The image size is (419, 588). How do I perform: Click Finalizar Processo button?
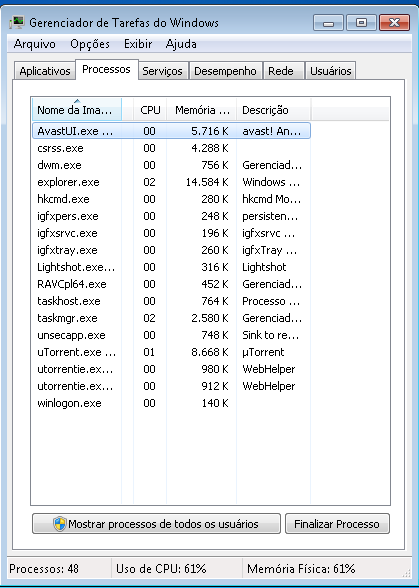coord(337,524)
